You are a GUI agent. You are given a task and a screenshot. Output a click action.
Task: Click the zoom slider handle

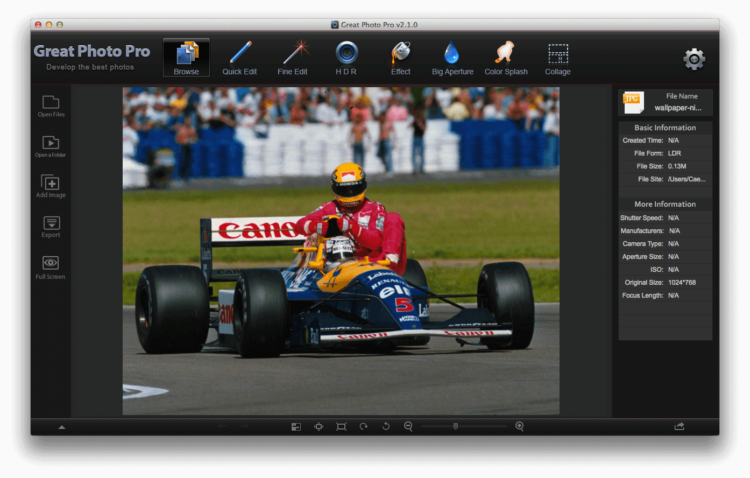[x=455, y=426]
